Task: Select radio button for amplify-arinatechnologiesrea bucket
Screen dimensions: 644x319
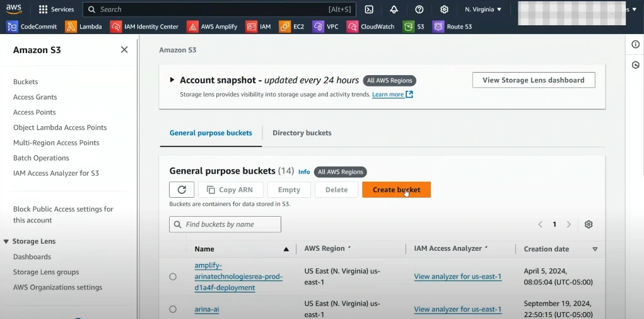Action: click(x=173, y=277)
